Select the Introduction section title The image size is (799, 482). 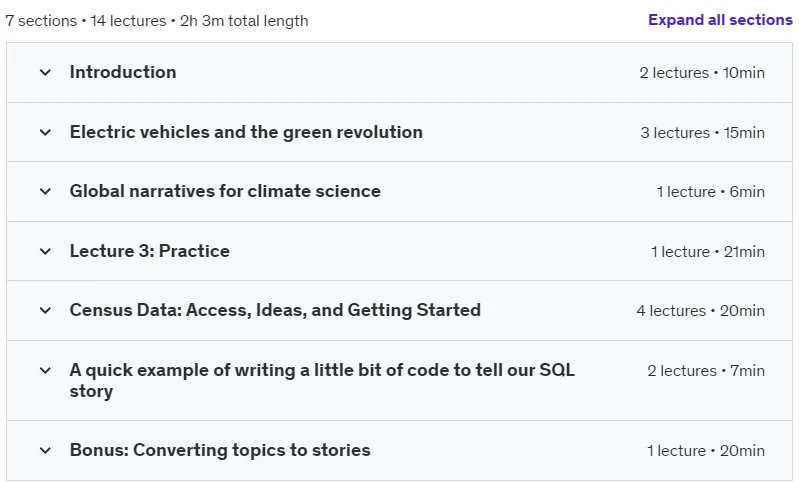[123, 72]
